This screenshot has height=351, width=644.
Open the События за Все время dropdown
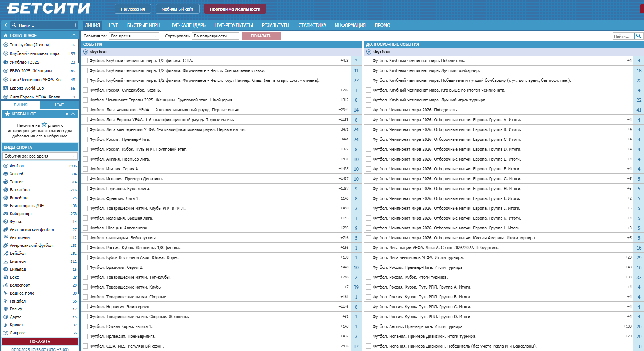[134, 36]
